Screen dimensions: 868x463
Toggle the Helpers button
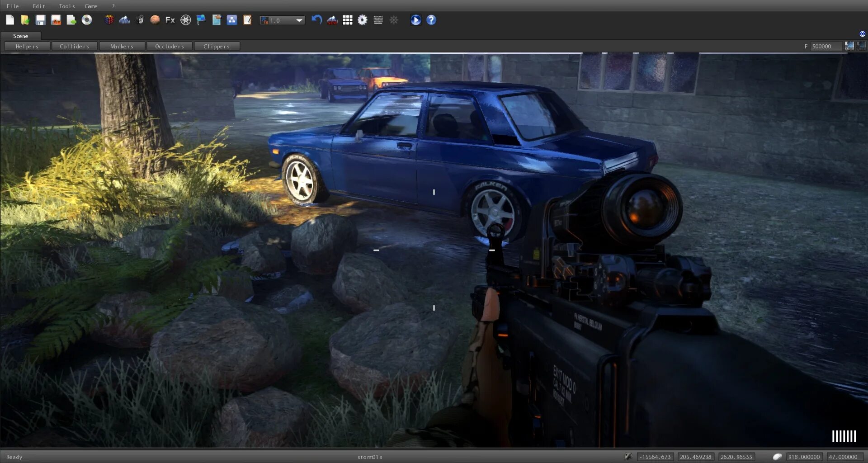pyautogui.click(x=27, y=46)
